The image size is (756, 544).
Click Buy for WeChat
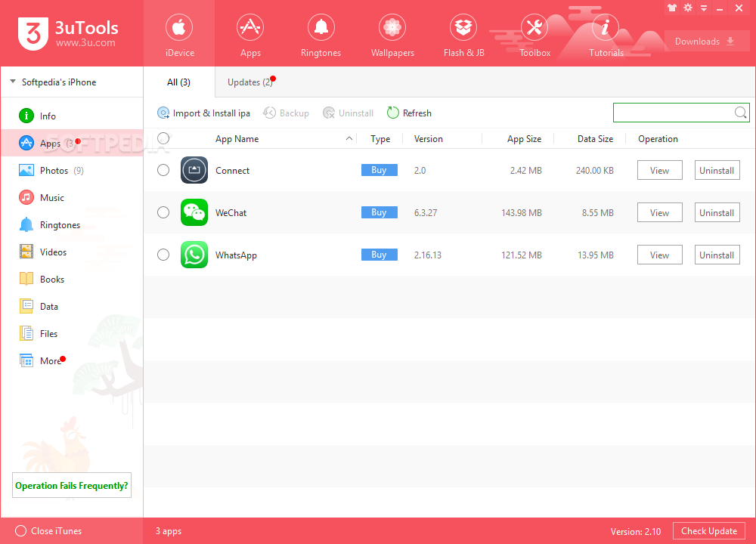(380, 212)
